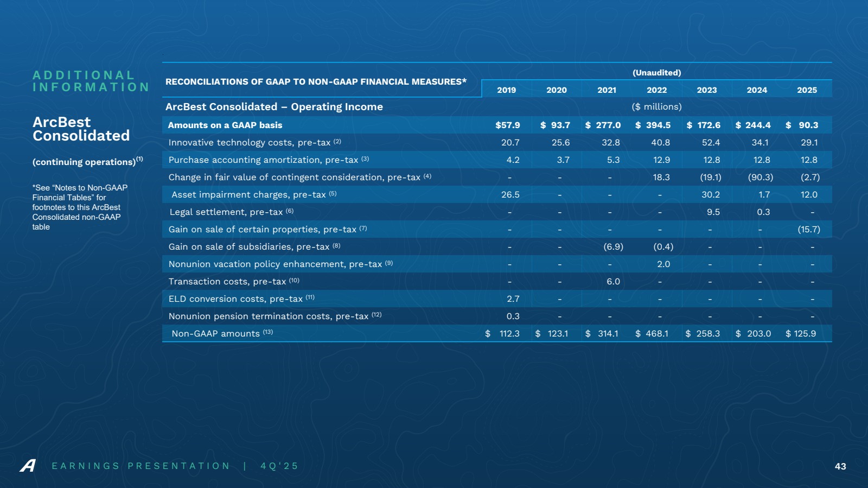
Task: Select the "See Notes to Non-GAAP Financial Tables" footnote
Action: click(80, 207)
